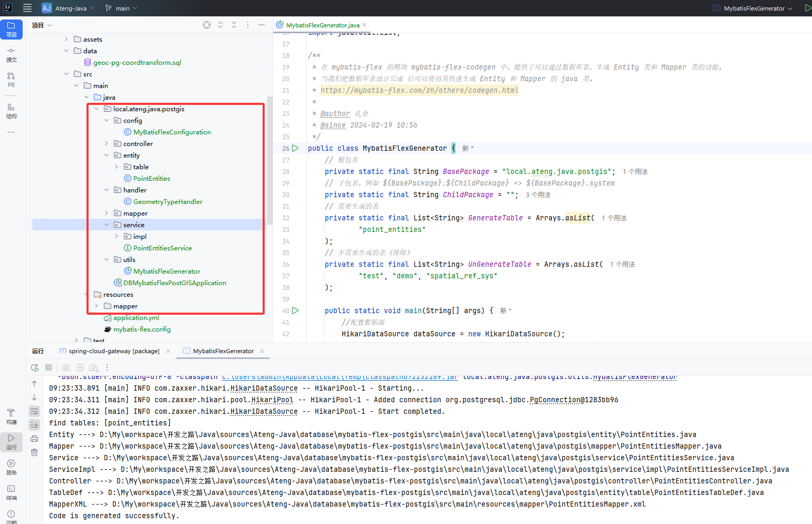Open the Terminal tool window
This screenshot has height=524, width=812.
tap(11, 492)
